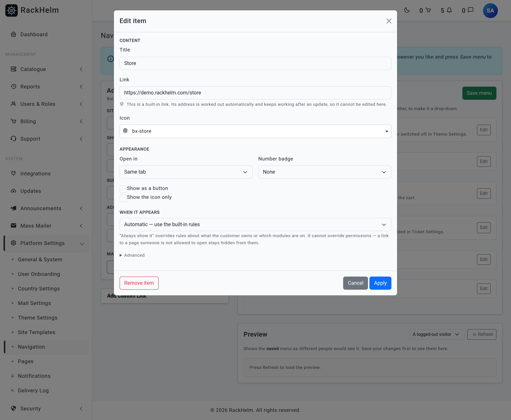Click the Reports history icon
Image resolution: width=511 pixels, height=420 pixels.
tap(13, 87)
